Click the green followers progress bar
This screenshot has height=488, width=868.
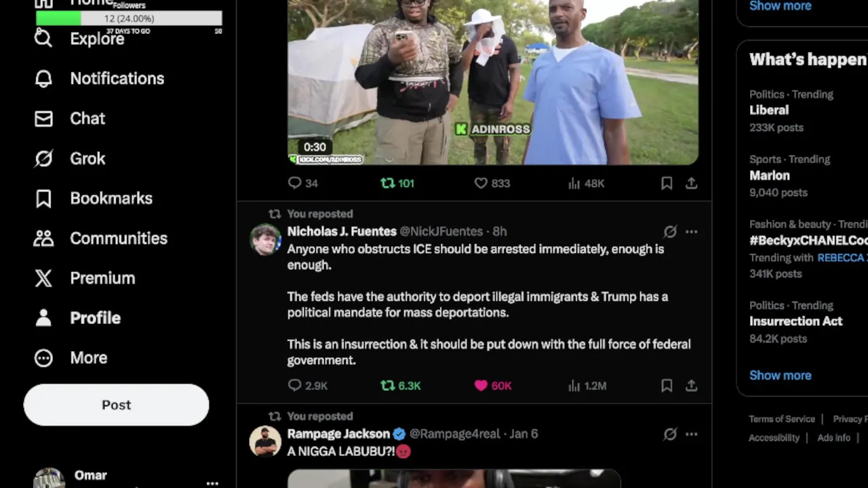tap(129, 18)
